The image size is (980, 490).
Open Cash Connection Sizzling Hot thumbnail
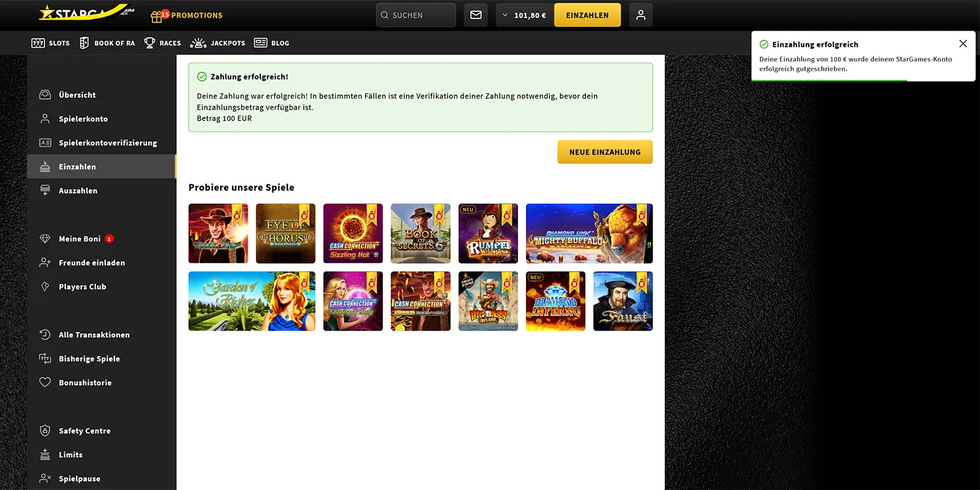pos(353,233)
